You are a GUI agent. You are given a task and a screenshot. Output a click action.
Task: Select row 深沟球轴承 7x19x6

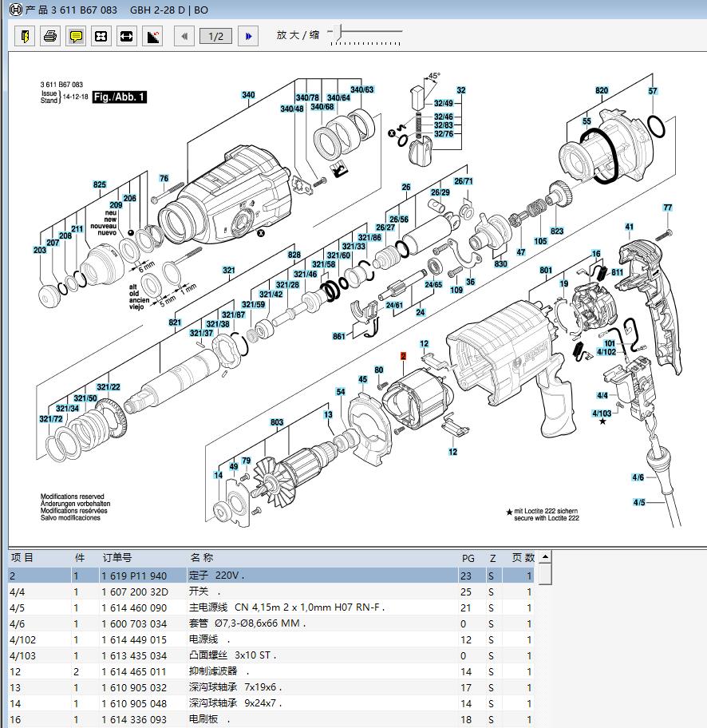[271, 687]
